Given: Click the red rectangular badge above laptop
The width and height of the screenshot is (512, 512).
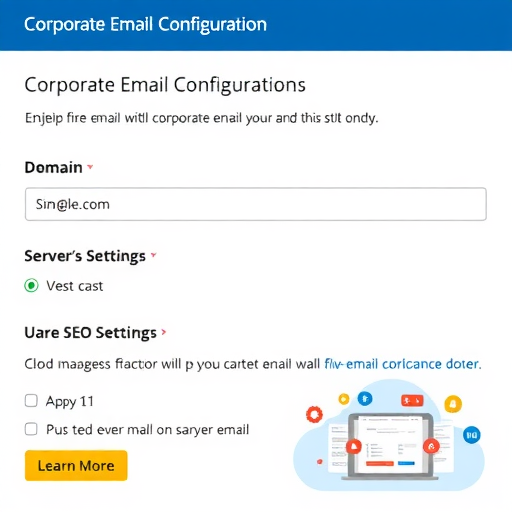Looking at the screenshot, I should pos(412,400).
